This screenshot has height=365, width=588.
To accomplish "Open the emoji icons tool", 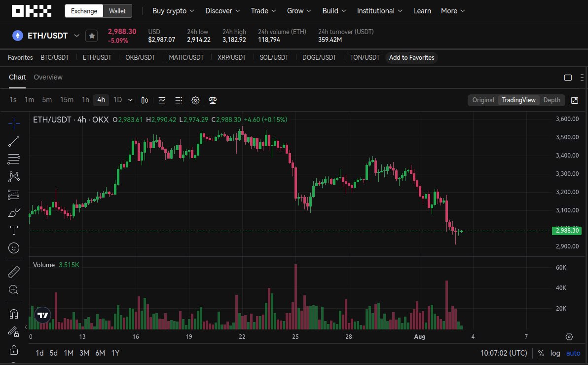I will (14, 248).
